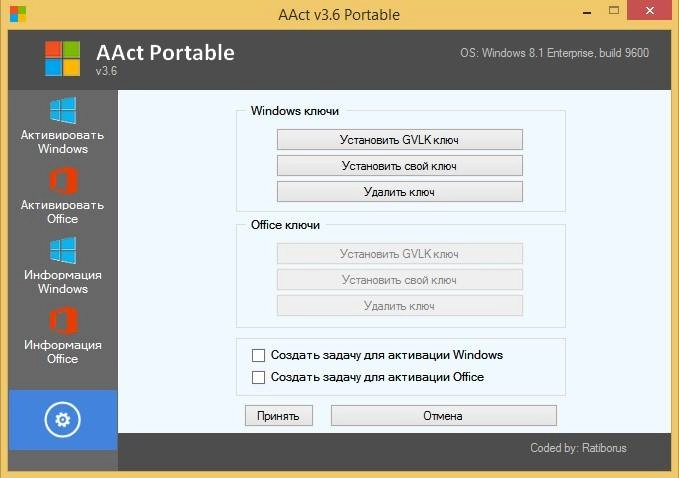Click the Отмена button
Image resolution: width=679 pixels, height=478 pixels.
(443, 416)
